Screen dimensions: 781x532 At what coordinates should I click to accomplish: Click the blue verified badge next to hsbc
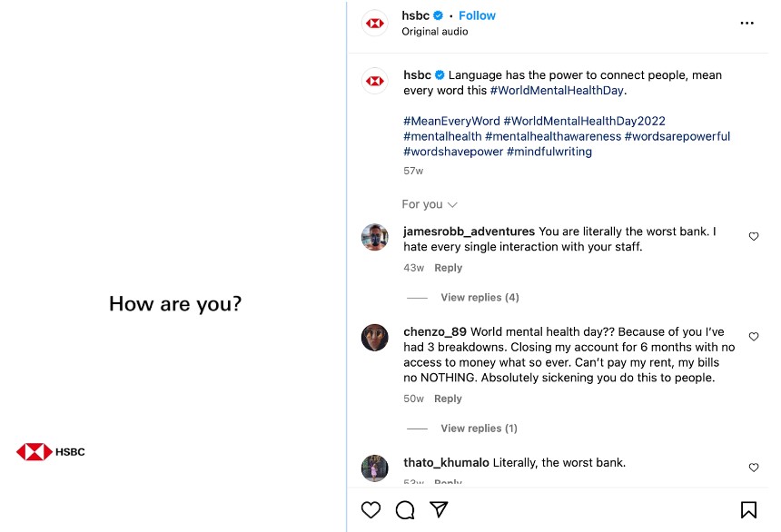438,15
